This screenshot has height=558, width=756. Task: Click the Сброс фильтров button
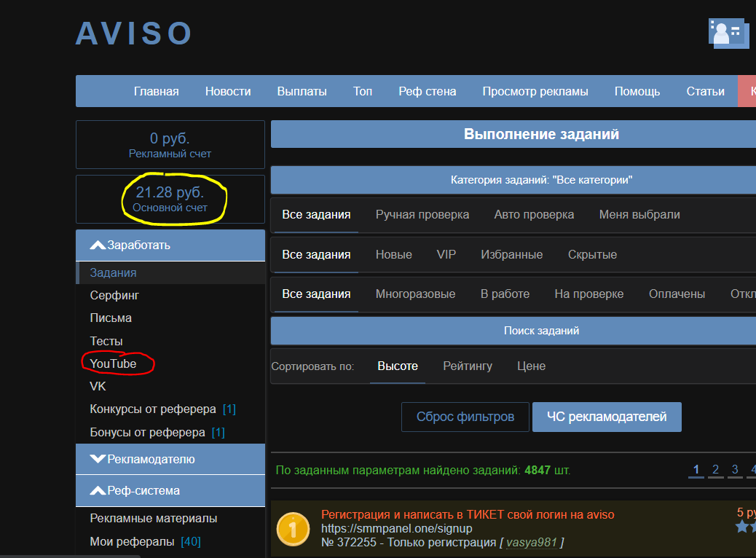[x=465, y=417]
